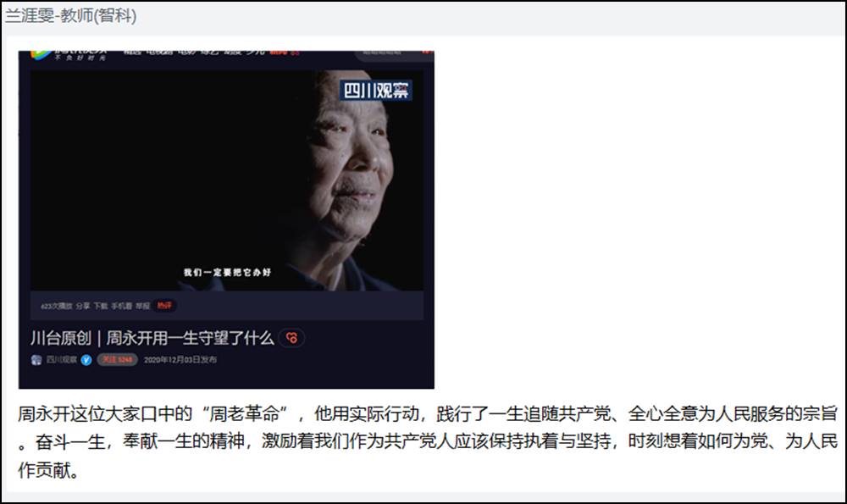Click the blue verified badge icon
This screenshot has width=847, height=504.
(86, 360)
